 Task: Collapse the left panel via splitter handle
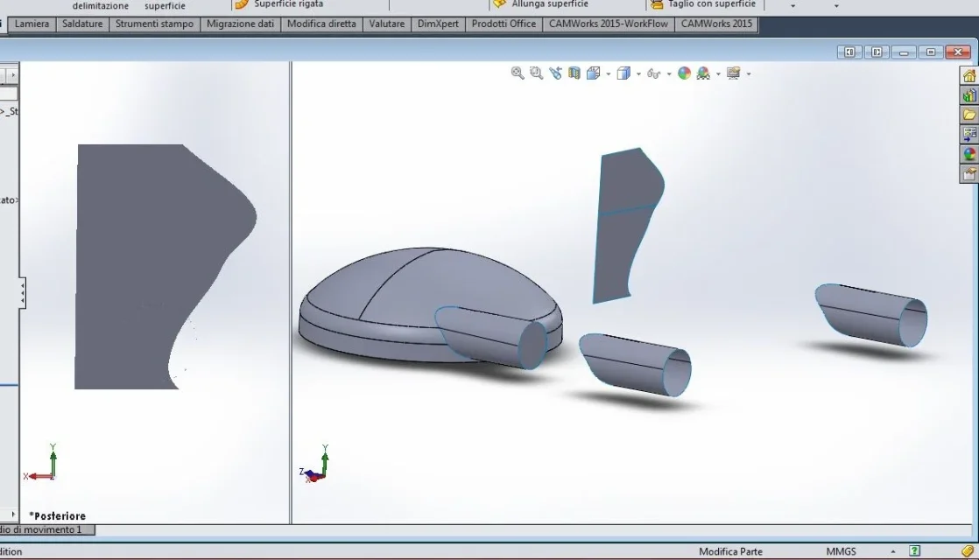coord(23,292)
